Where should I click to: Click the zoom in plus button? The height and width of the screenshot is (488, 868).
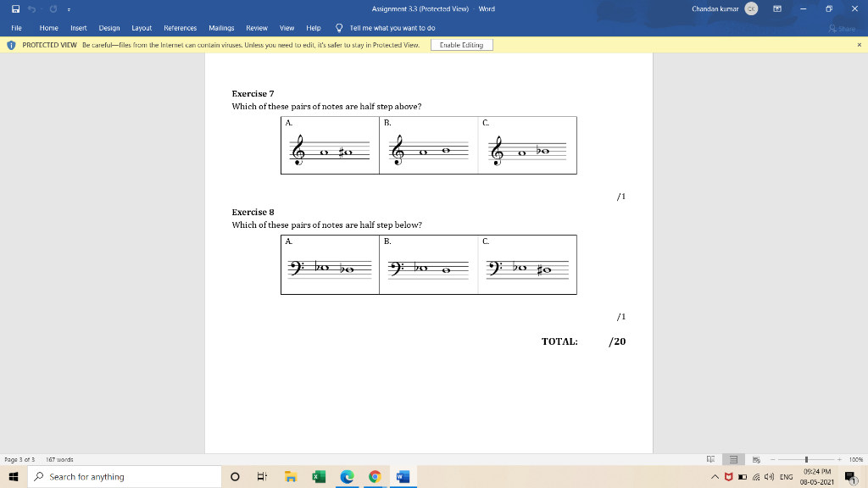839,460
